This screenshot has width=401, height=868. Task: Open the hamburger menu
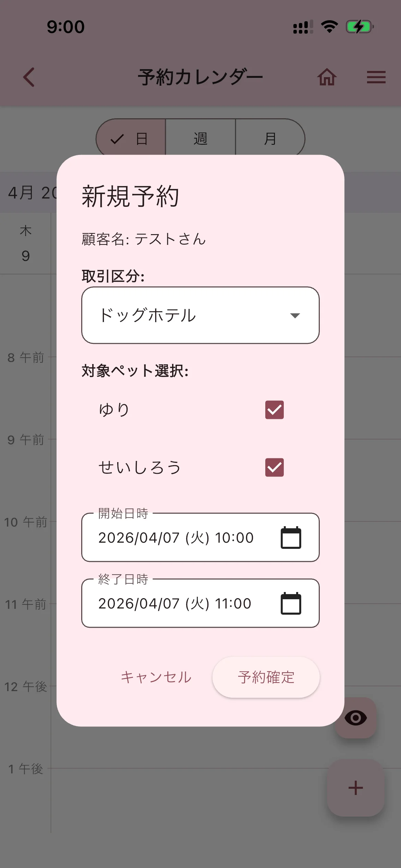(x=376, y=77)
